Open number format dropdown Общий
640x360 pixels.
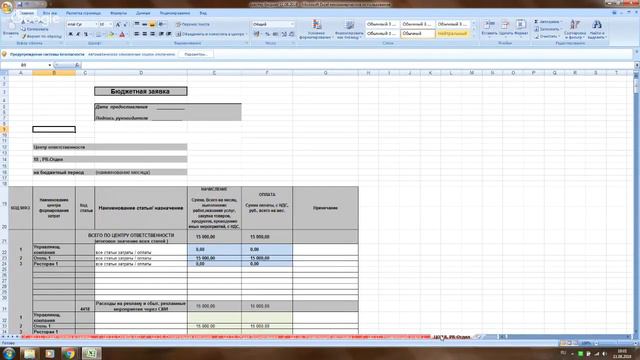[x=292, y=24]
